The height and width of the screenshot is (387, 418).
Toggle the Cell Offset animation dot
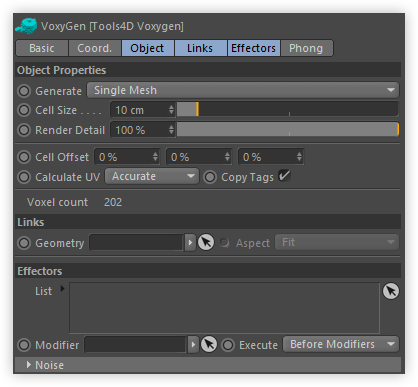click(24, 157)
